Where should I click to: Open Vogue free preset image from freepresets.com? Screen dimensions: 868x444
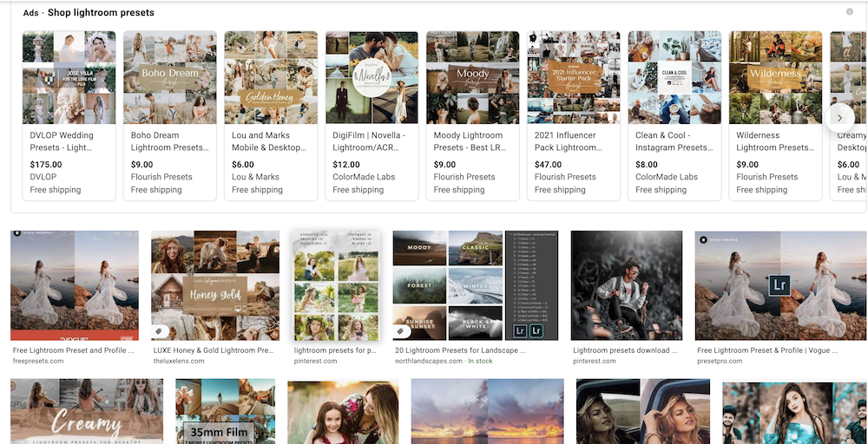coord(75,285)
